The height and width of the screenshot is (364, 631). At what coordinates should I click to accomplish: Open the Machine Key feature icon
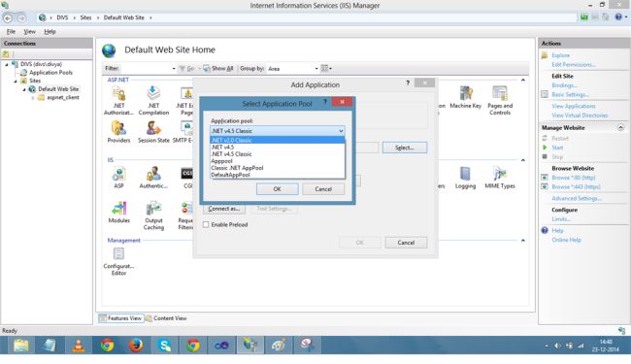[466, 98]
